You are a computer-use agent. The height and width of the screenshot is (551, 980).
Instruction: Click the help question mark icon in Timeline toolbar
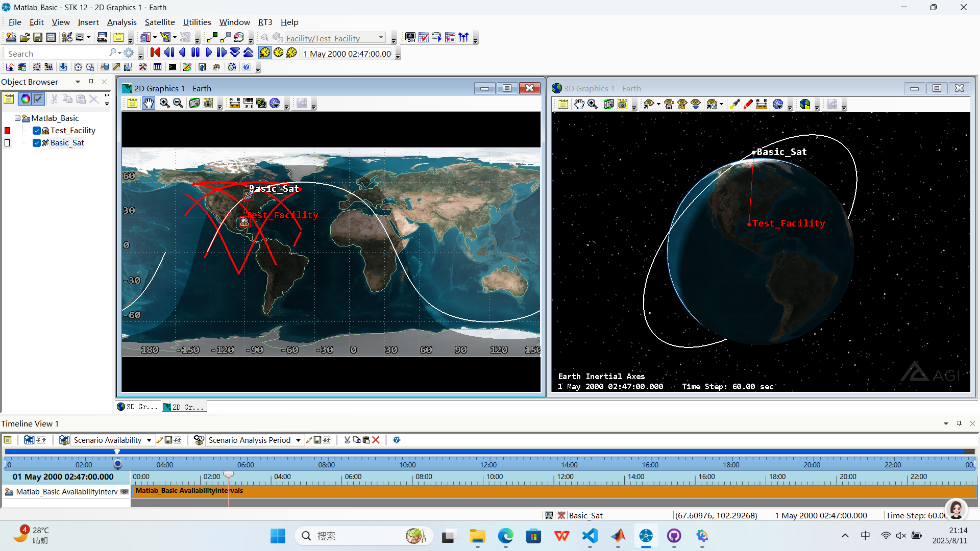pos(397,440)
